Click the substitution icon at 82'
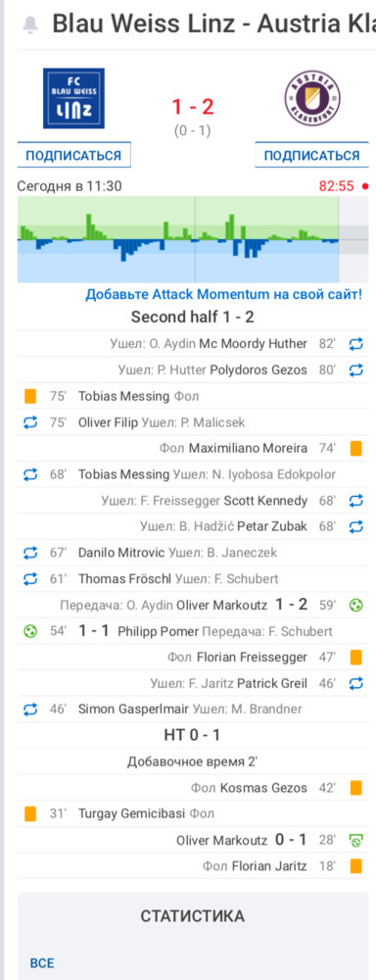The height and width of the screenshot is (980, 376). 356,344
